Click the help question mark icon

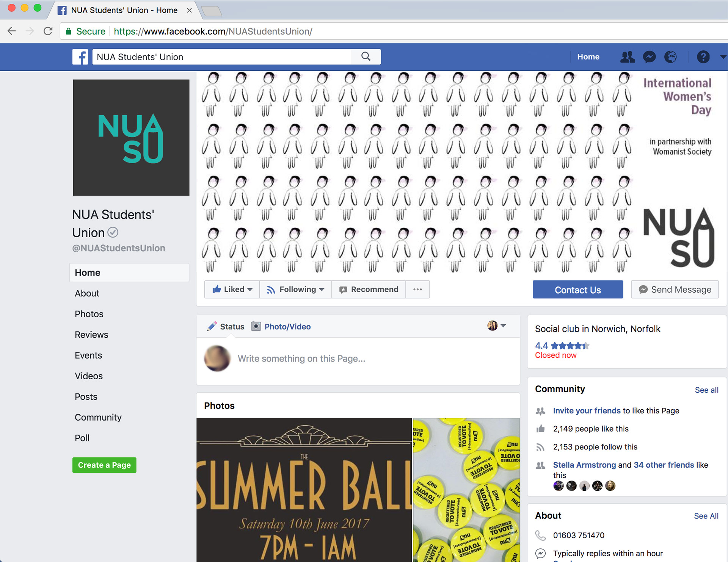[x=703, y=57]
